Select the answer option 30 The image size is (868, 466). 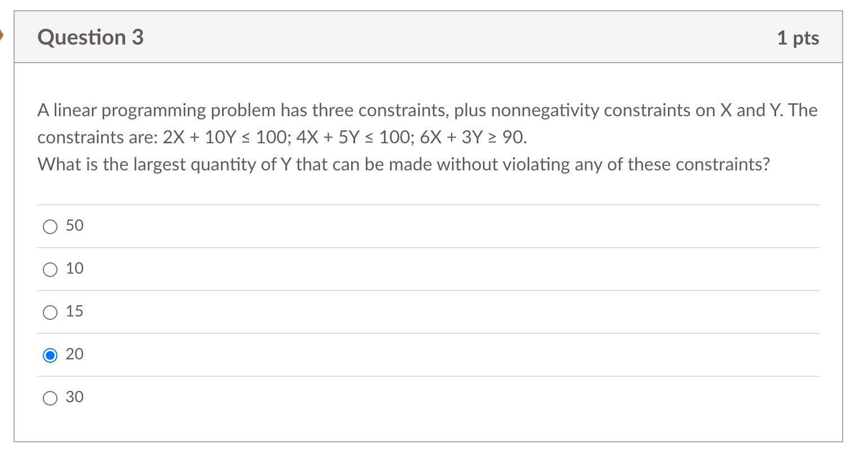50,398
